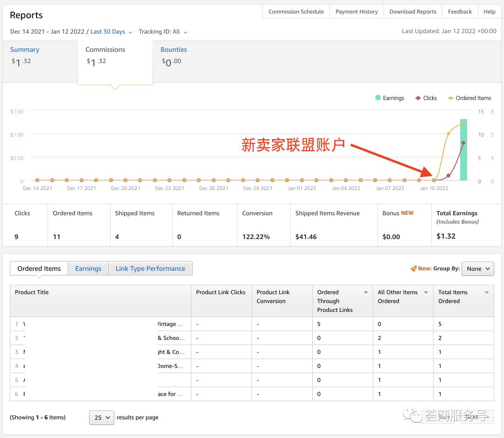
Task: Open Payment History page
Action: [357, 12]
